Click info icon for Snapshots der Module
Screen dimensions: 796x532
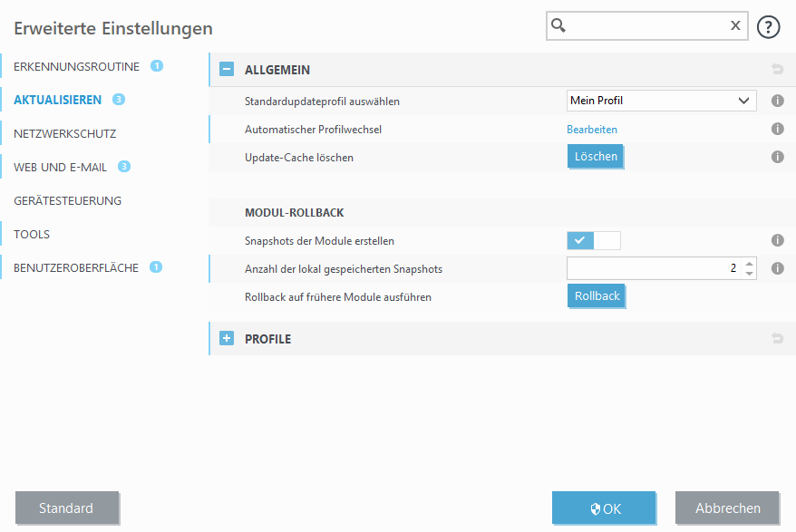[777, 241]
